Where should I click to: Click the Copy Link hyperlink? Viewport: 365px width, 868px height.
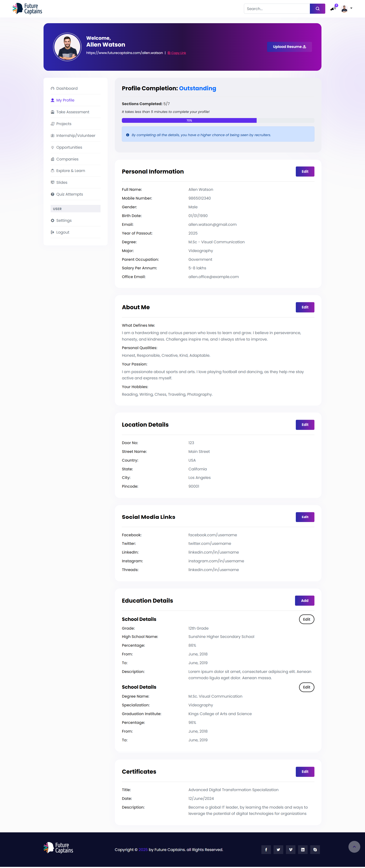coord(178,53)
